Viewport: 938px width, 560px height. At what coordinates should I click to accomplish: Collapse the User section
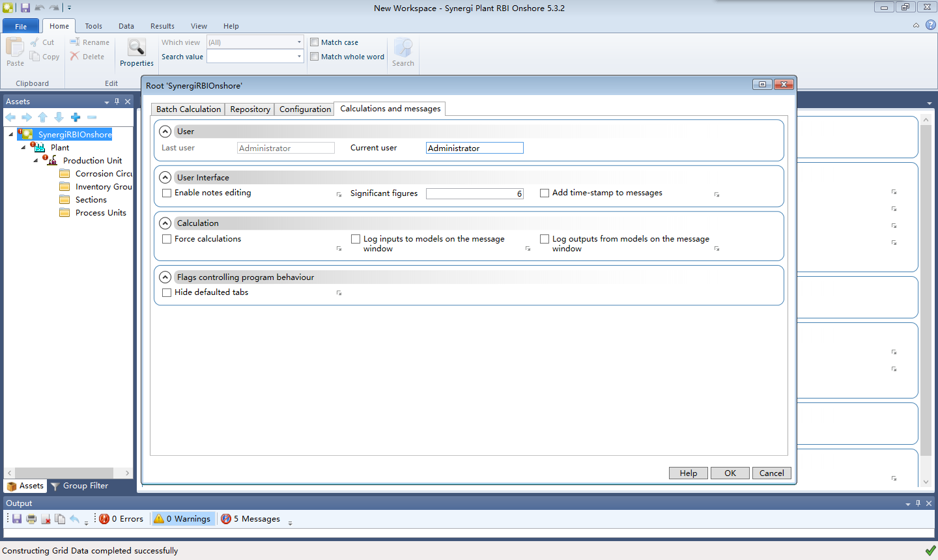(165, 132)
